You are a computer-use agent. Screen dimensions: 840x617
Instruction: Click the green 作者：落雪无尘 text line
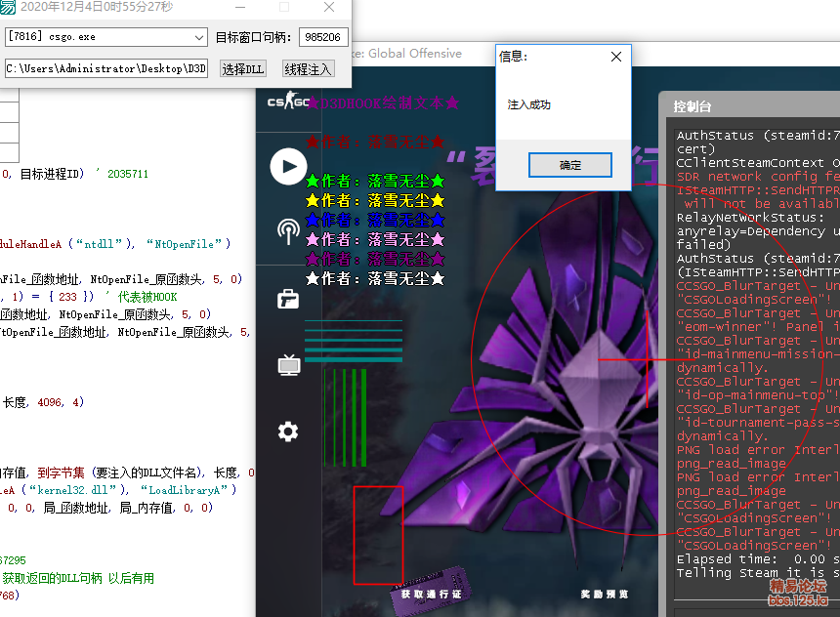(375, 181)
